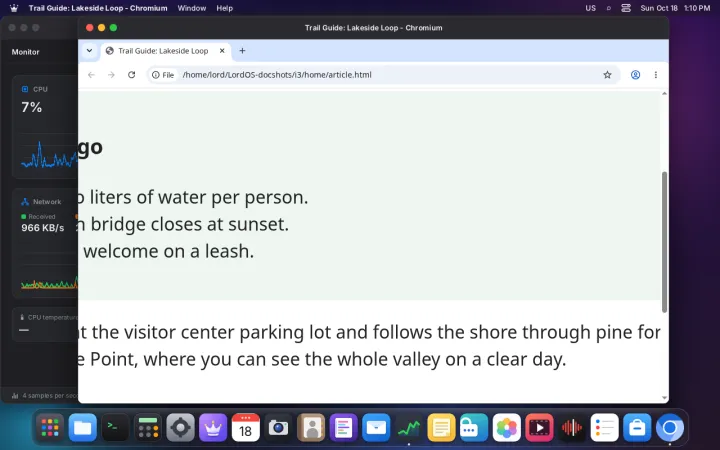Open a new tab with the plus button
This screenshot has height=450, width=720.
242,51
